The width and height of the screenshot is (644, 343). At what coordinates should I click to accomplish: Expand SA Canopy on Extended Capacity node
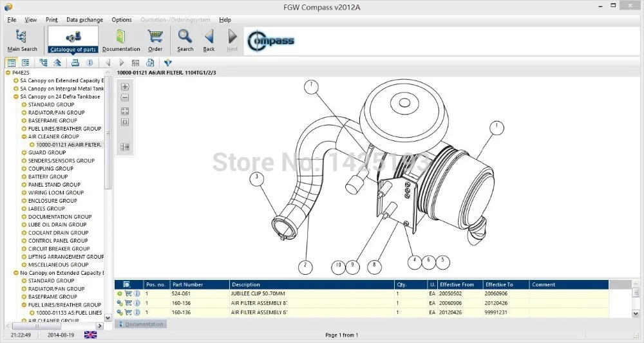(16, 81)
